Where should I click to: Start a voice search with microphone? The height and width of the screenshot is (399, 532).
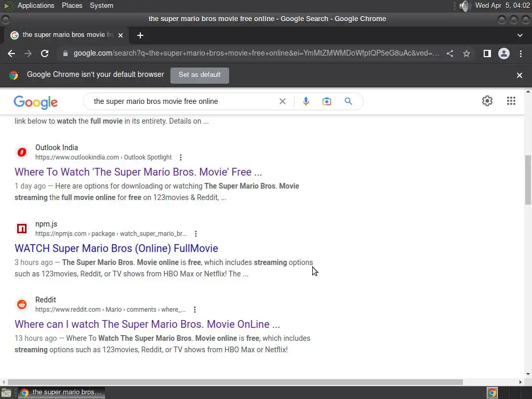[x=305, y=101]
